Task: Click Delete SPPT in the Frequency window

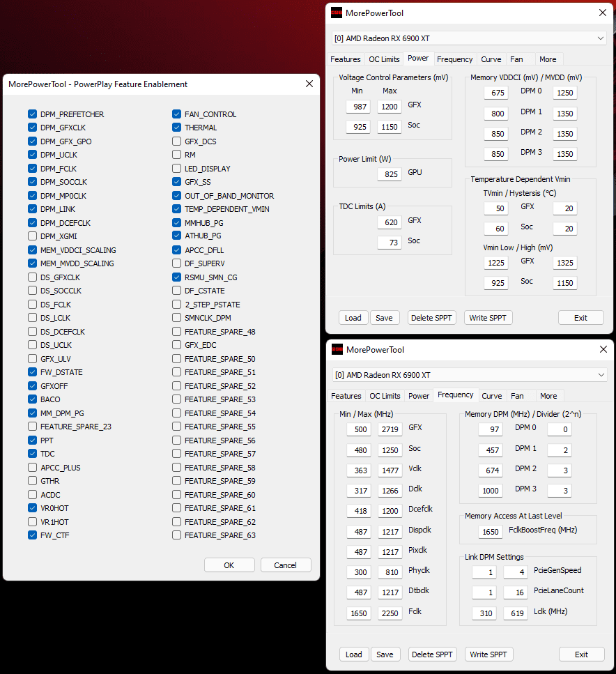Action: pos(432,654)
